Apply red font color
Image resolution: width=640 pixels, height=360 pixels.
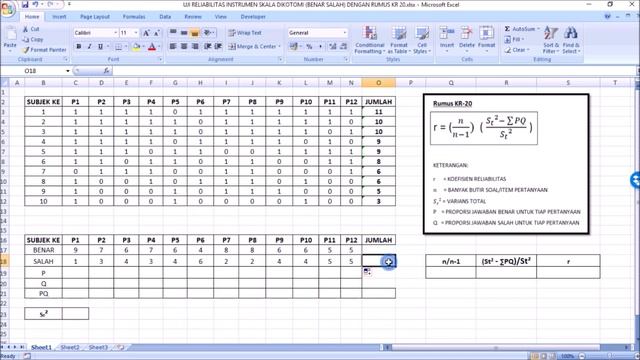[x=152, y=47]
